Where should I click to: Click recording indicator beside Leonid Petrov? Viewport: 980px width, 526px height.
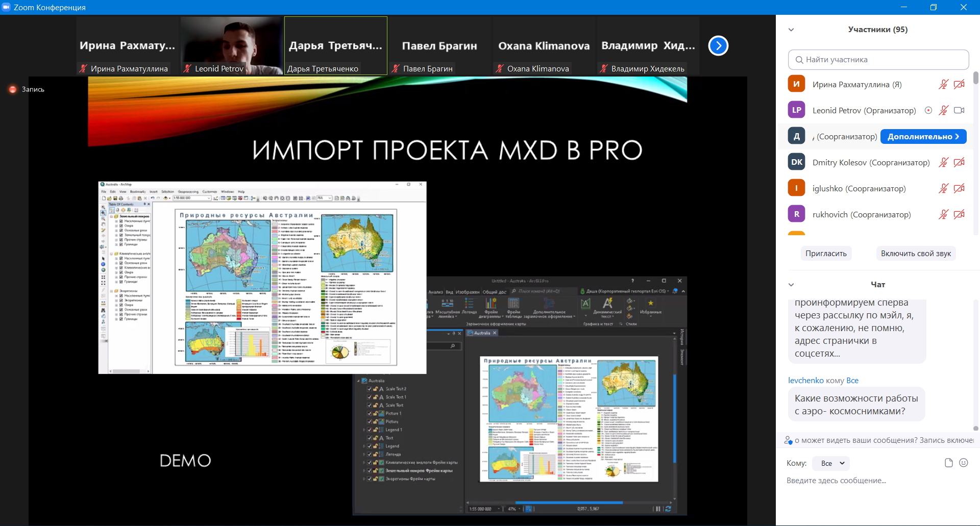[928, 110]
